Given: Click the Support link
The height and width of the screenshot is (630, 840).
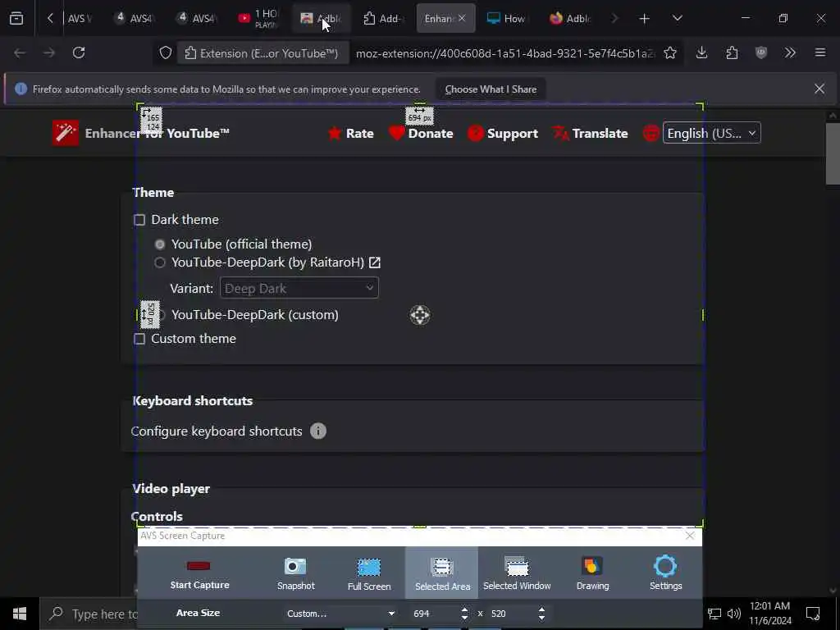Looking at the screenshot, I should 512,134.
